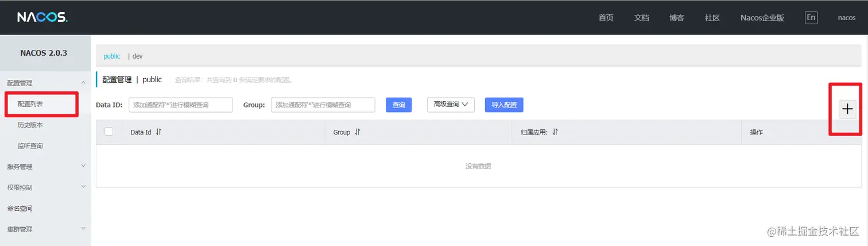Screen dimensions: 868x246
Task: Open 社区 in the top navigation
Action: tap(712, 18)
